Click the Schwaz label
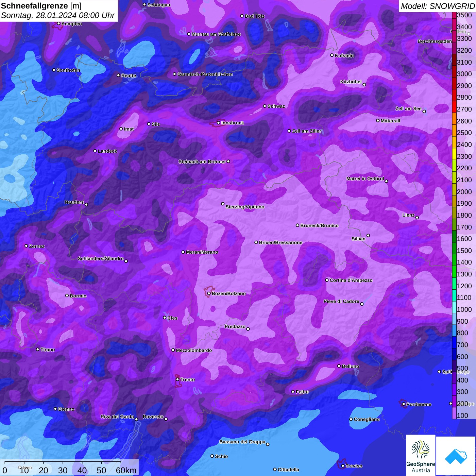The width and height of the screenshot is (476, 476). 276,106
